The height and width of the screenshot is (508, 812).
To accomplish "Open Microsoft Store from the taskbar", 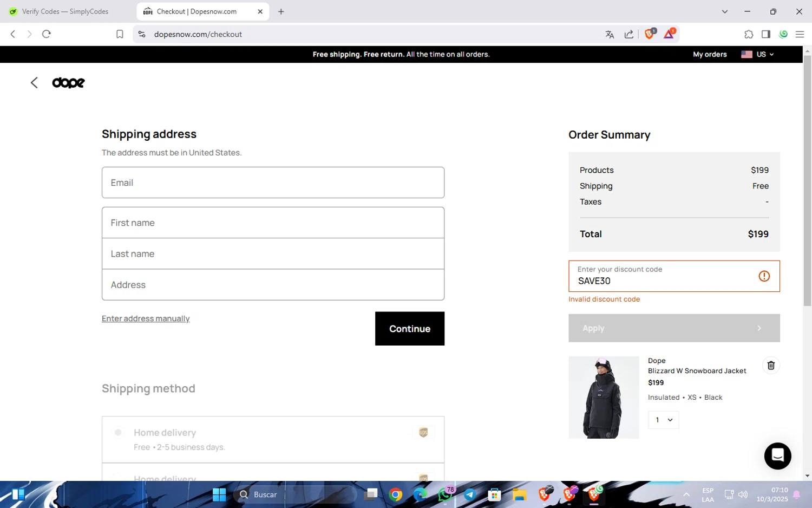I will 494,494.
